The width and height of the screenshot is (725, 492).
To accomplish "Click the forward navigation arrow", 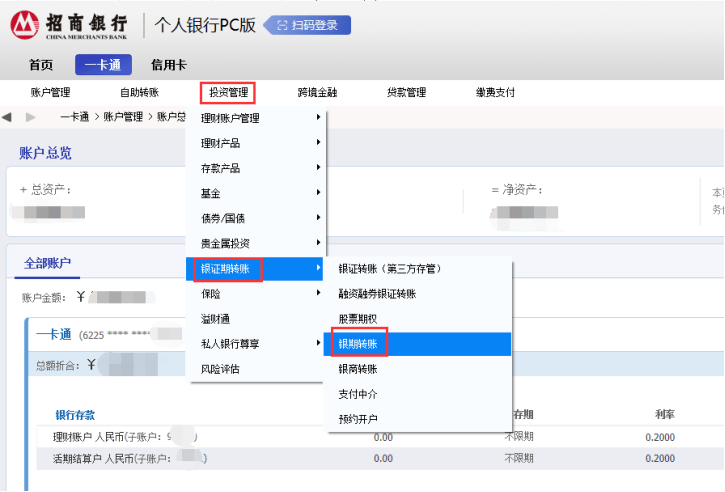I will tap(31, 117).
